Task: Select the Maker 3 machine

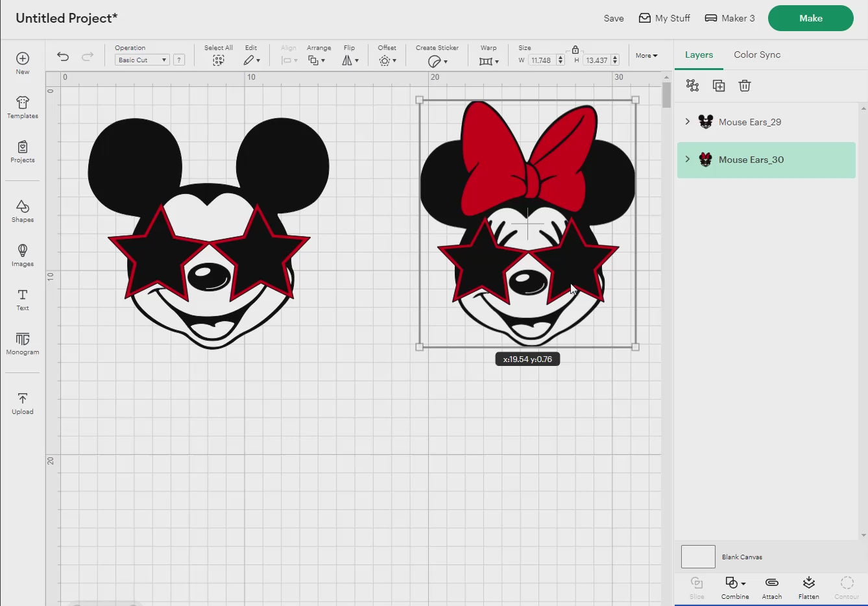Action: tap(730, 18)
